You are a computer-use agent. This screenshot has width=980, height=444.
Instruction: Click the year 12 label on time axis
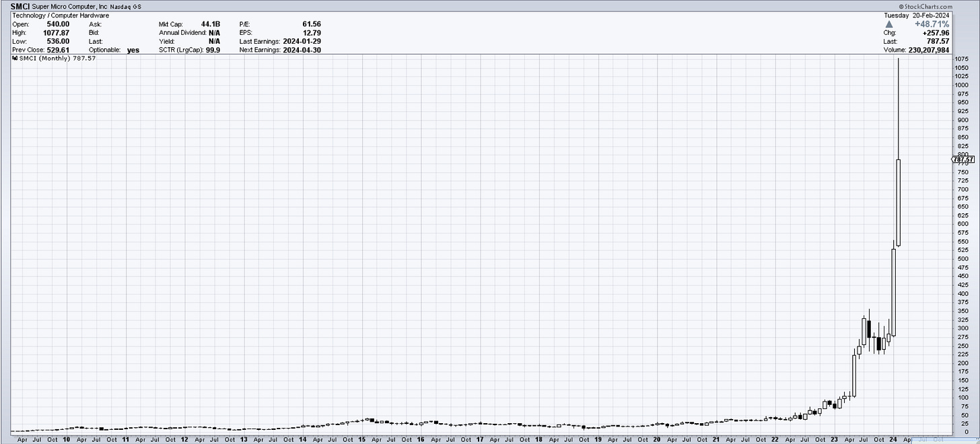click(x=184, y=439)
